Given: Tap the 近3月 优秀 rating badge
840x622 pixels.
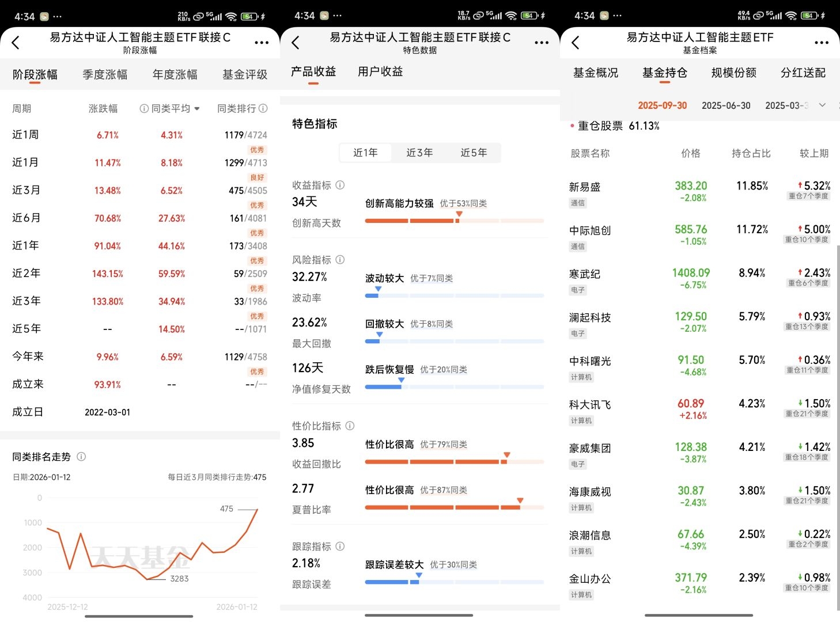Looking at the screenshot, I should [x=257, y=206].
